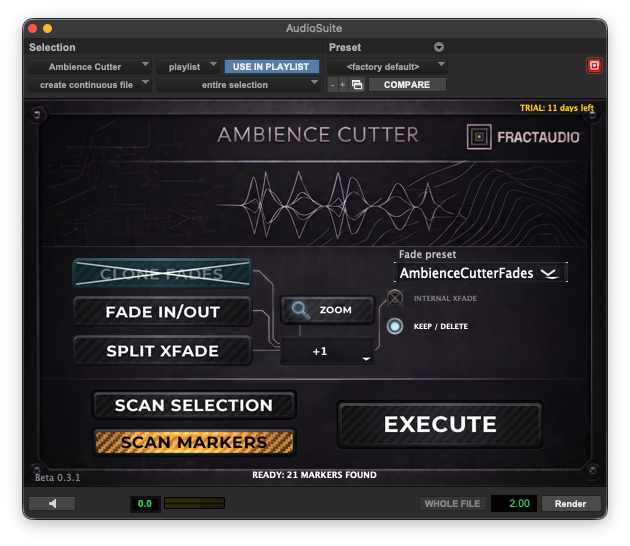Click the speaker preview icon
The width and height of the screenshot is (630, 546).
pos(52,503)
